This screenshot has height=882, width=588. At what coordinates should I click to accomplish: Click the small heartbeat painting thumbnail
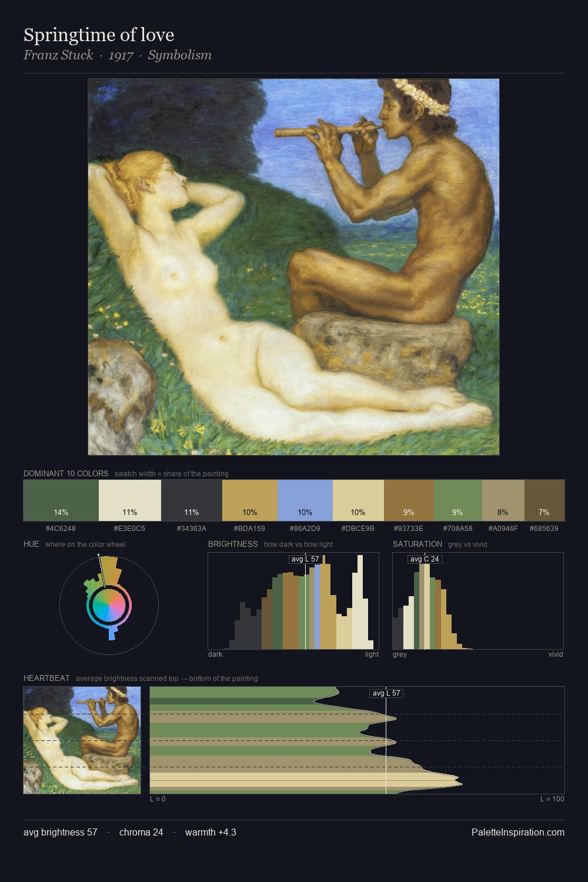pos(82,740)
